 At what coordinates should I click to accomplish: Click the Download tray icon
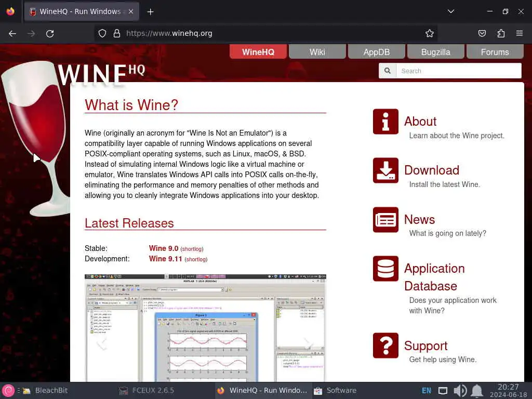tap(385, 170)
